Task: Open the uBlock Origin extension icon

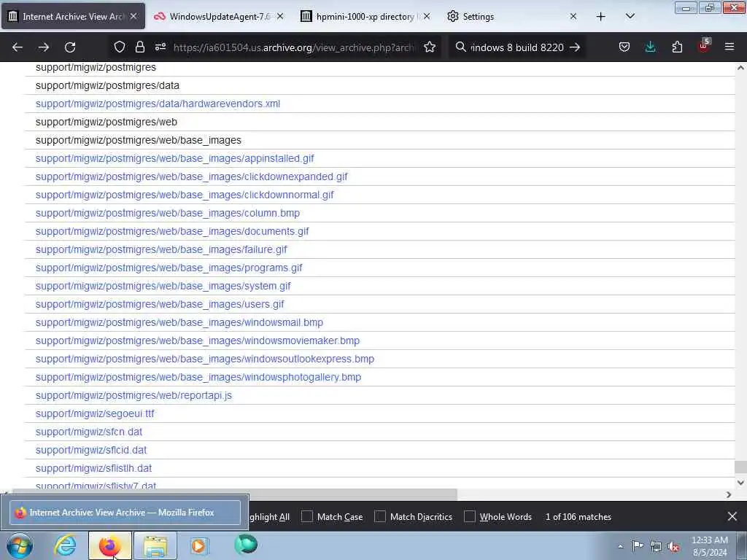Action: click(704, 46)
